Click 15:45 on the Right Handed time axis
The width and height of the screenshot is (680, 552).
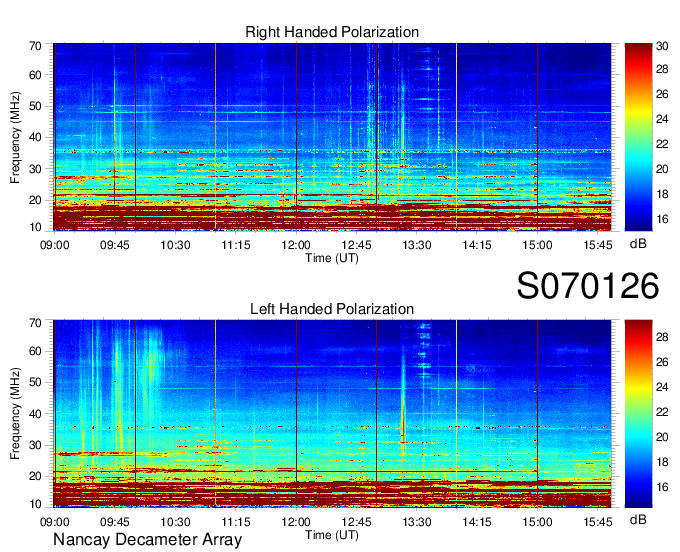[x=598, y=245]
